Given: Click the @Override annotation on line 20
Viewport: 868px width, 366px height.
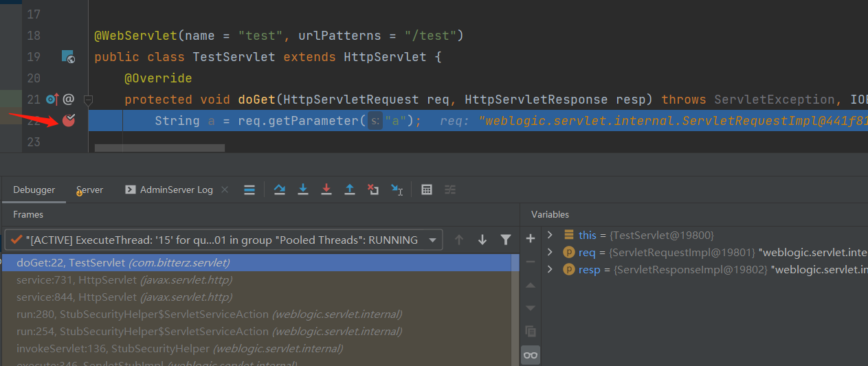Looking at the screenshot, I should pos(158,78).
